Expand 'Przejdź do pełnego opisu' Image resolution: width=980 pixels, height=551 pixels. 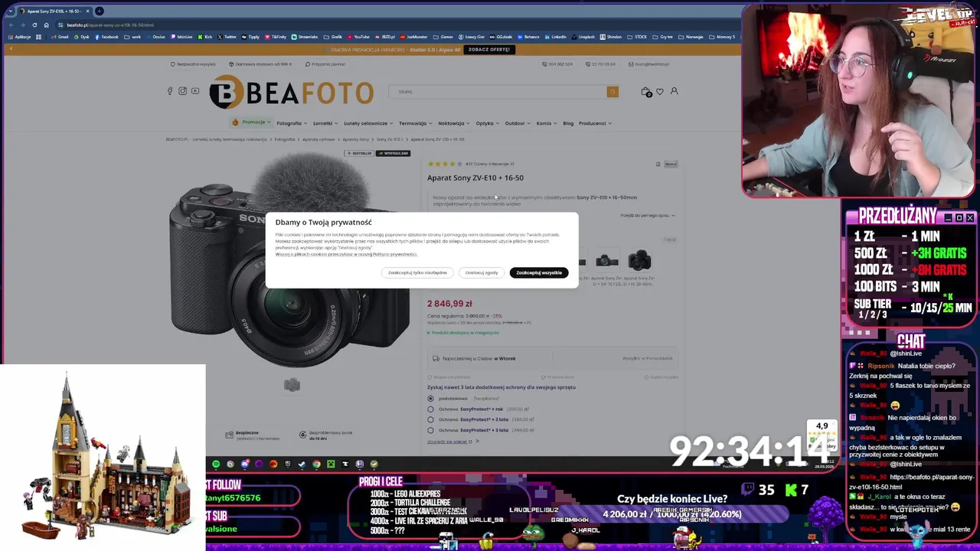648,216
